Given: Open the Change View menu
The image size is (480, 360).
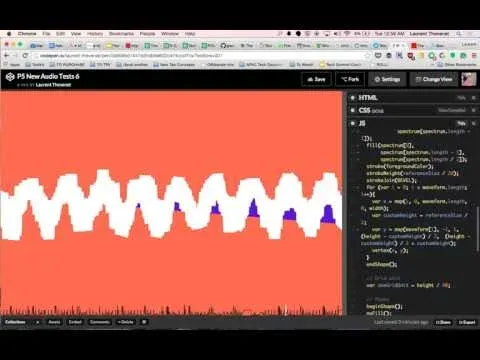Looking at the screenshot, I should (434, 79).
